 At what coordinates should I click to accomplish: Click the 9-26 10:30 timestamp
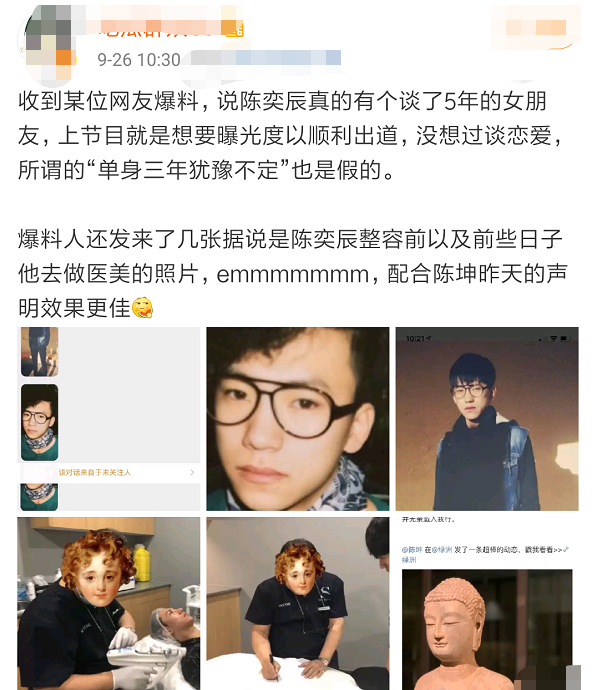(139, 60)
